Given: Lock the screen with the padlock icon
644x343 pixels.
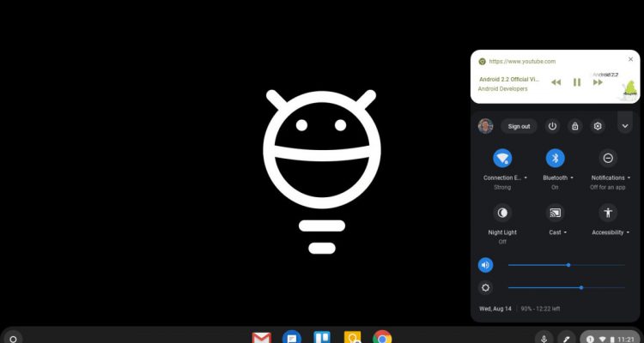Looking at the screenshot, I should tap(575, 126).
